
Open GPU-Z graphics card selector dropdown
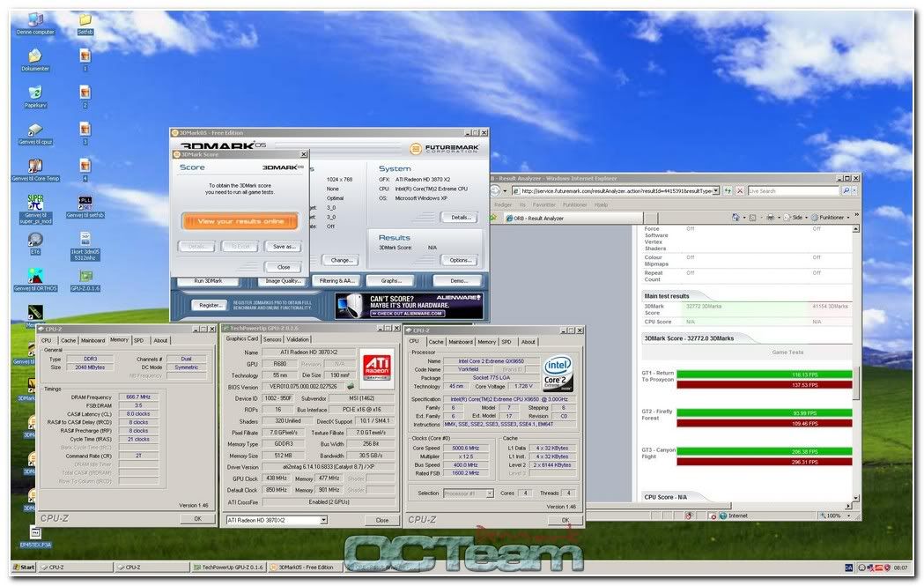tap(323, 520)
